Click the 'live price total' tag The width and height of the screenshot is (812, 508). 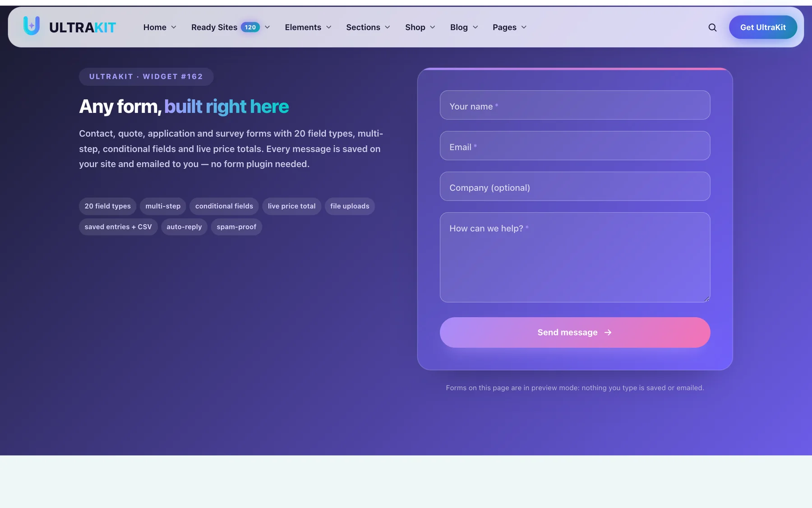292,206
